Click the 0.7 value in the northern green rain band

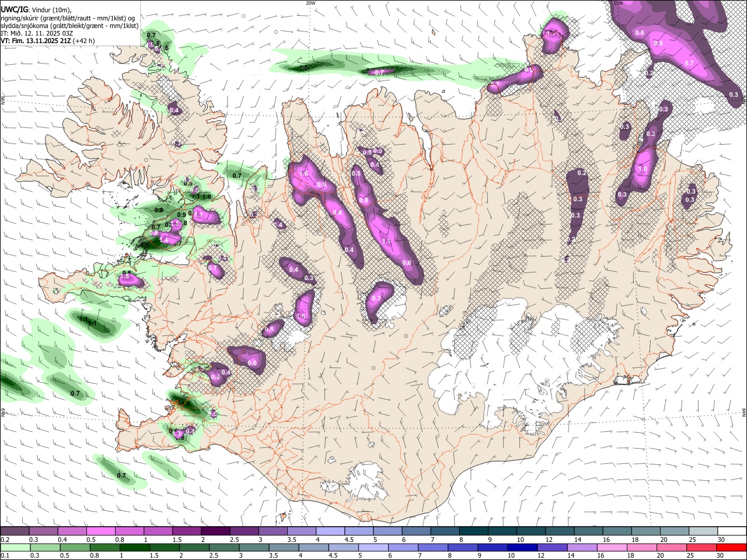click(379, 72)
